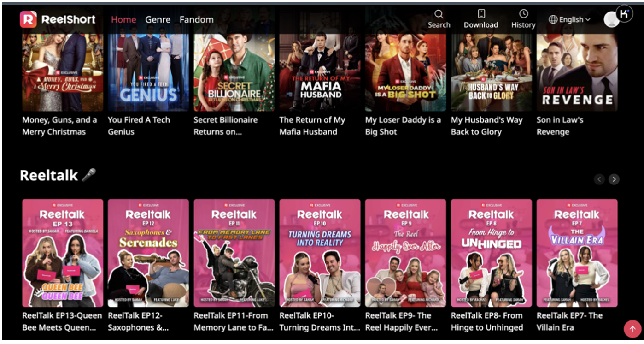
Task: Click the ReelShort logo icon
Action: pyautogui.click(x=28, y=19)
